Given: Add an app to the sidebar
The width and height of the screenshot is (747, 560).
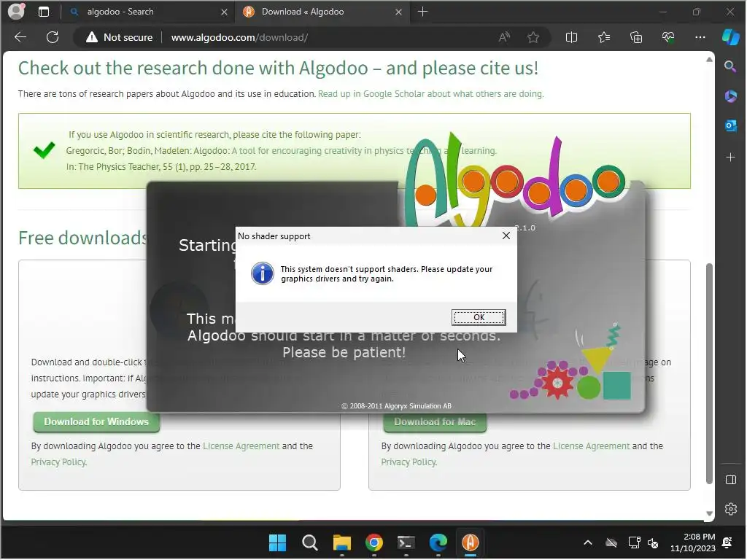Looking at the screenshot, I should tap(730, 157).
